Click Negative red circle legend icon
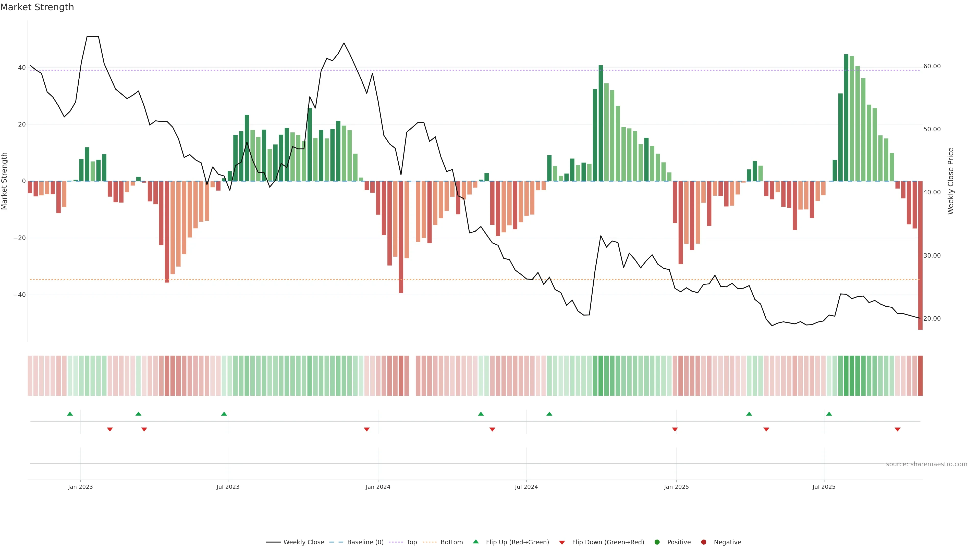The image size is (980, 551). tap(703, 542)
